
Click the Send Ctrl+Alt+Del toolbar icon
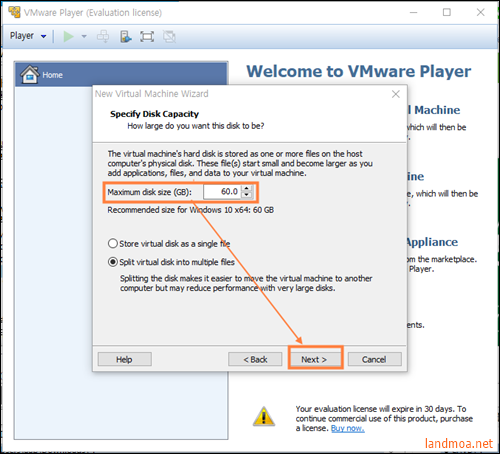point(103,36)
